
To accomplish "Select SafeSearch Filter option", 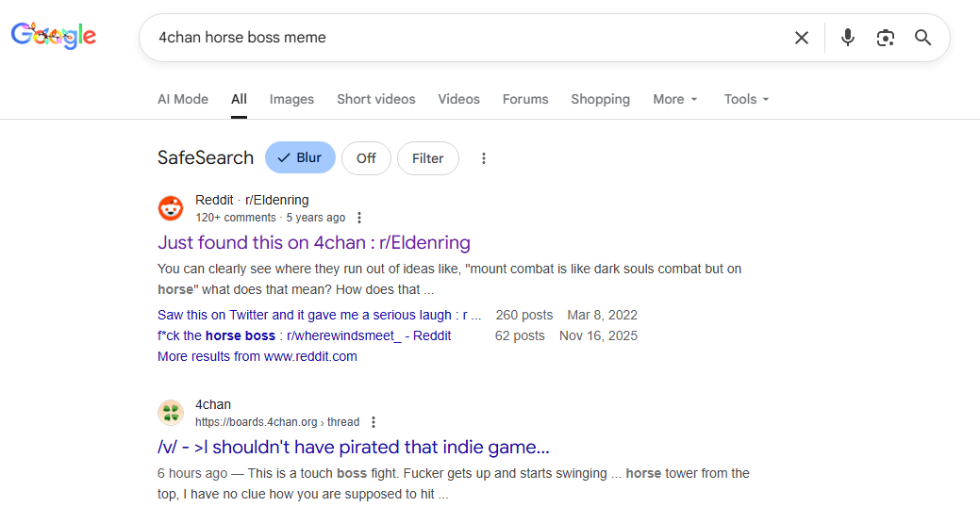I will click(x=428, y=158).
